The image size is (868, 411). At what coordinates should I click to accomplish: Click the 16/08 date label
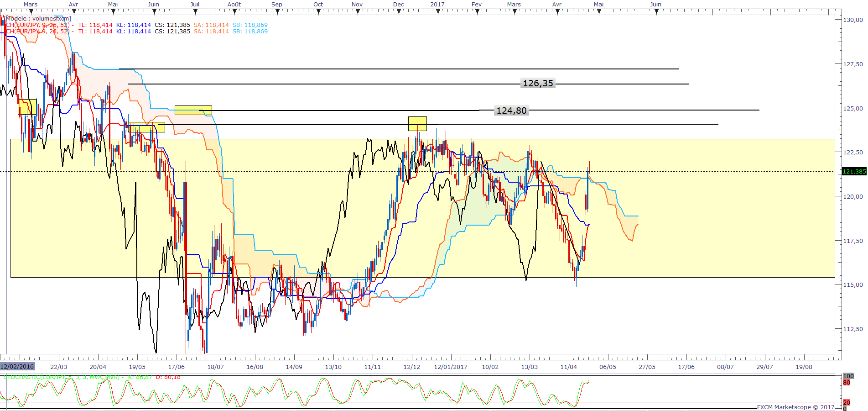255,367
